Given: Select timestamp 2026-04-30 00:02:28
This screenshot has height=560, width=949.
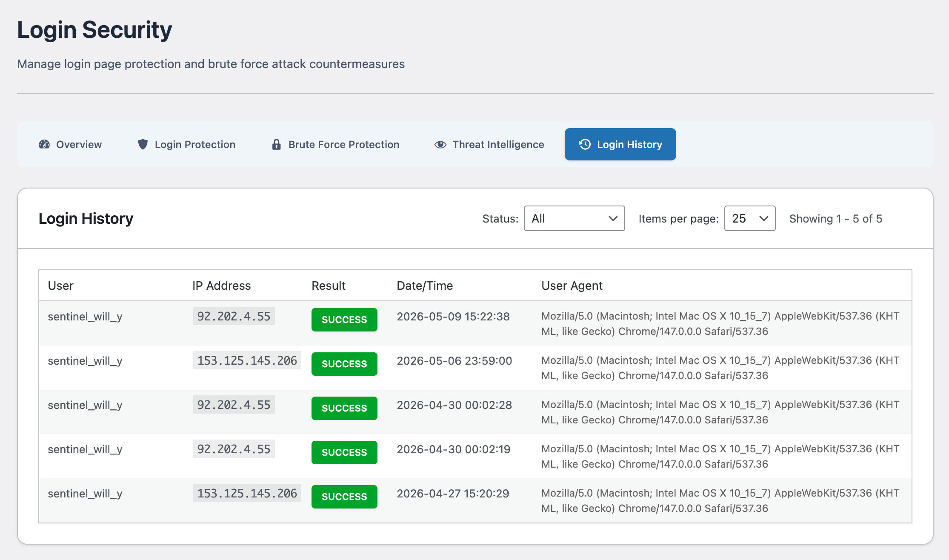Looking at the screenshot, I should 454,405.
